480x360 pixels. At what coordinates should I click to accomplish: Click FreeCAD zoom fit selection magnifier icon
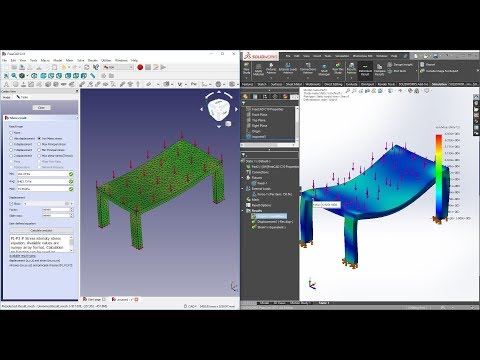click(14, 76)
